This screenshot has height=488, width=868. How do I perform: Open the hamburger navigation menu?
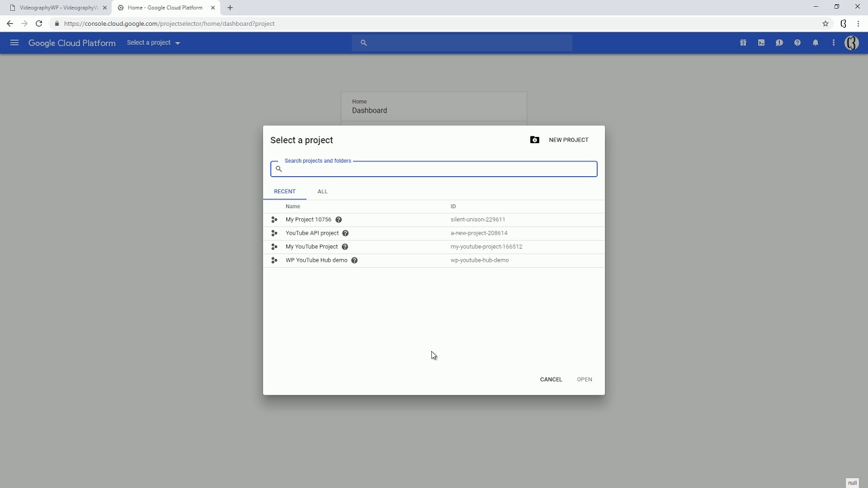click(14, 43)
